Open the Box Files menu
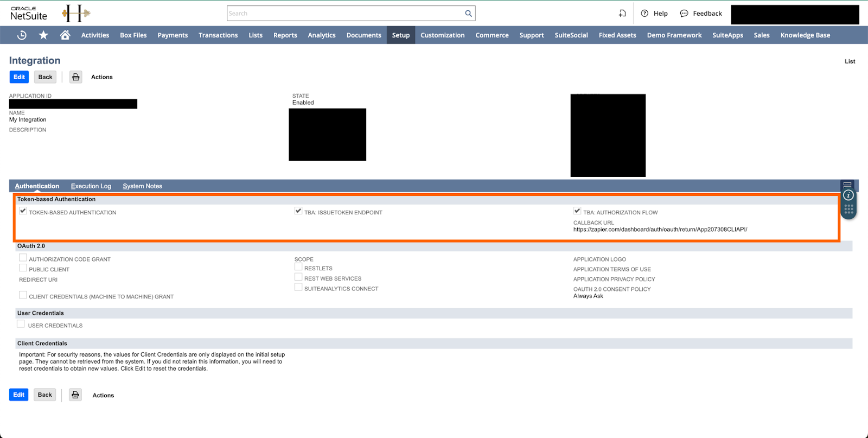The image size is (868, 438). pyautogui.click(x=133, y=35)
